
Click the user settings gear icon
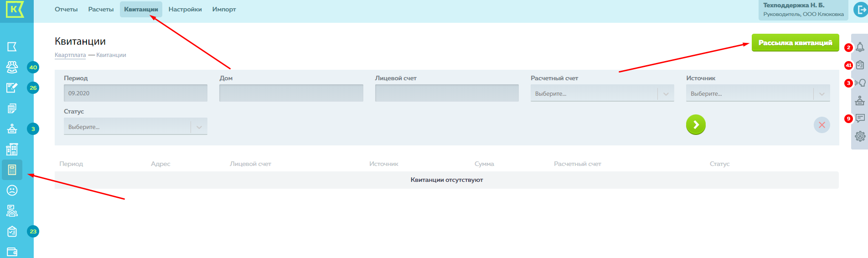(860, 136)
